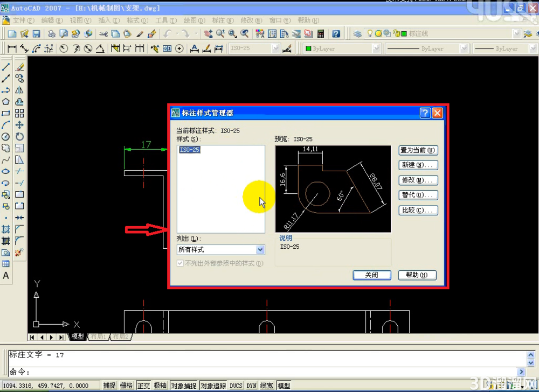Select the Mirror tool icon
This screenshot has height=392, width=539.
coord(19,90)
